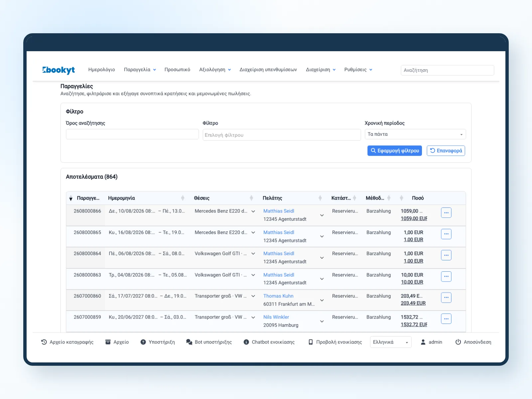Click the Όρος αναζήτησης input field

(x=132, y=134)
